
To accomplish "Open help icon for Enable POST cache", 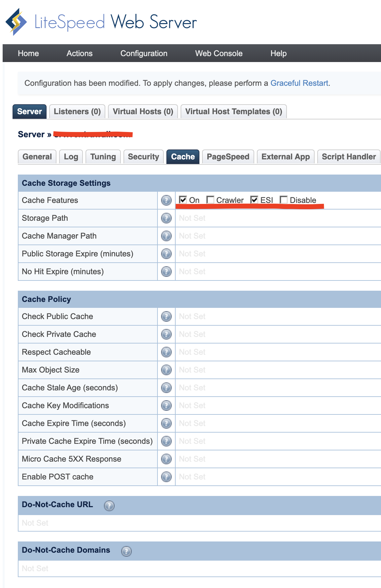I will click(x=166, y=477).
